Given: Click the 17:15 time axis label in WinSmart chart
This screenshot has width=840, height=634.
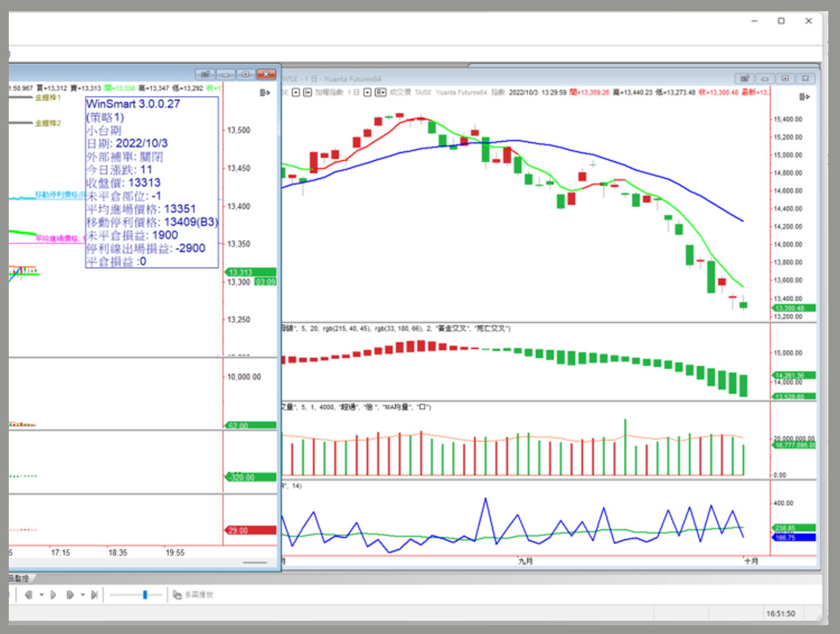Looking at the screenshot, I should coord(60,552).
